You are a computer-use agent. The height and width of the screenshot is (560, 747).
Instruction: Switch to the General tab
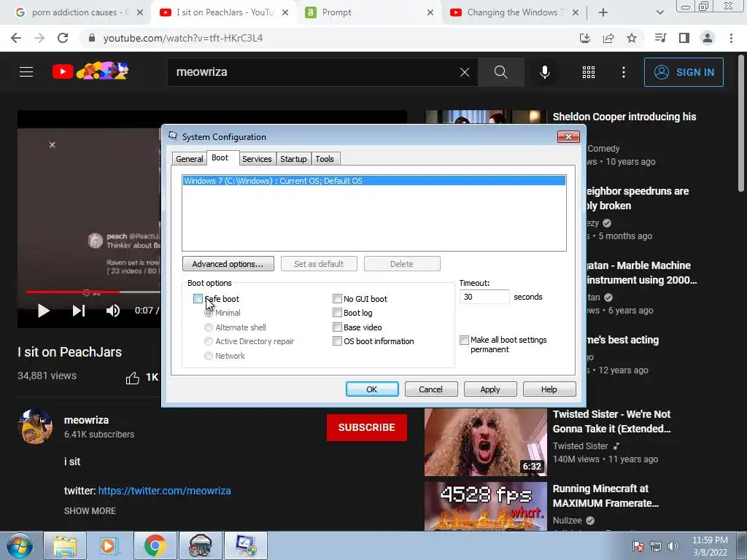(190, 159)
